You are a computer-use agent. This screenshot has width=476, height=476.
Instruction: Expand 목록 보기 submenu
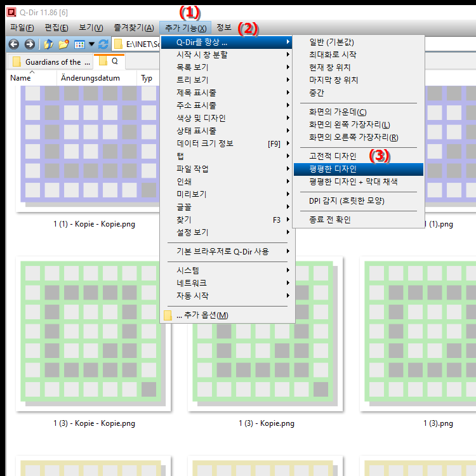click(227, 67)
